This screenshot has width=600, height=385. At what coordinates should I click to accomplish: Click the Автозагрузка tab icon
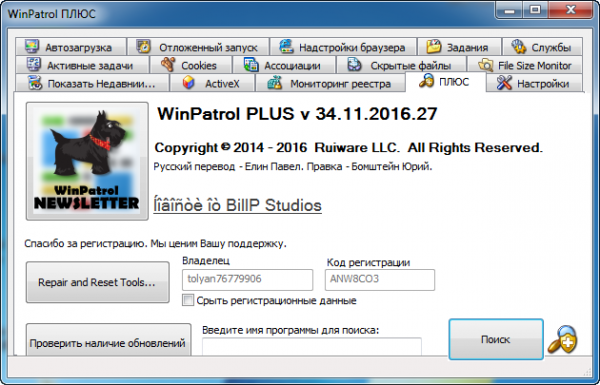pos(32,47)
